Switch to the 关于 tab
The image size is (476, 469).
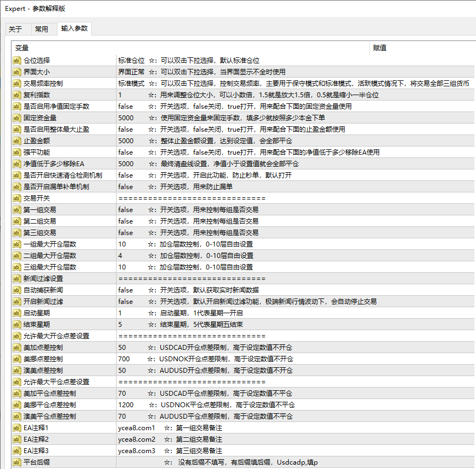(x=15, y=30)
